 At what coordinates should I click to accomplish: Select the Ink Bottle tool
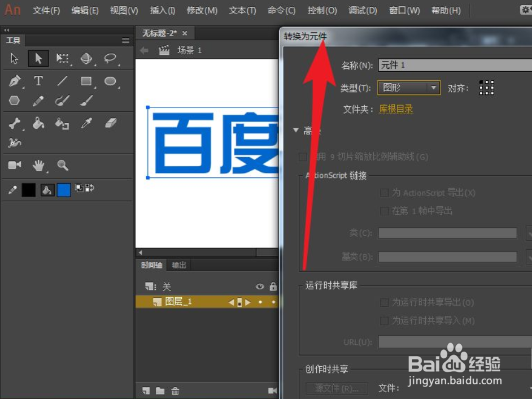62,123
